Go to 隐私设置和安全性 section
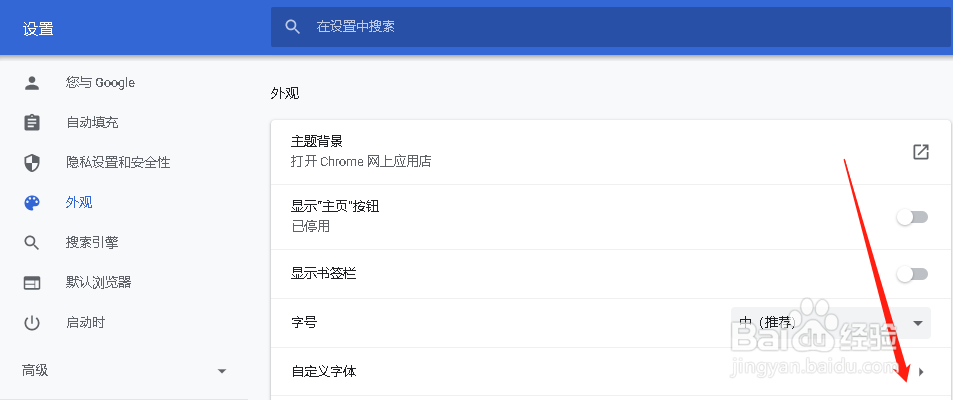The width and height of the screenshot is (953, 400). 118,162
